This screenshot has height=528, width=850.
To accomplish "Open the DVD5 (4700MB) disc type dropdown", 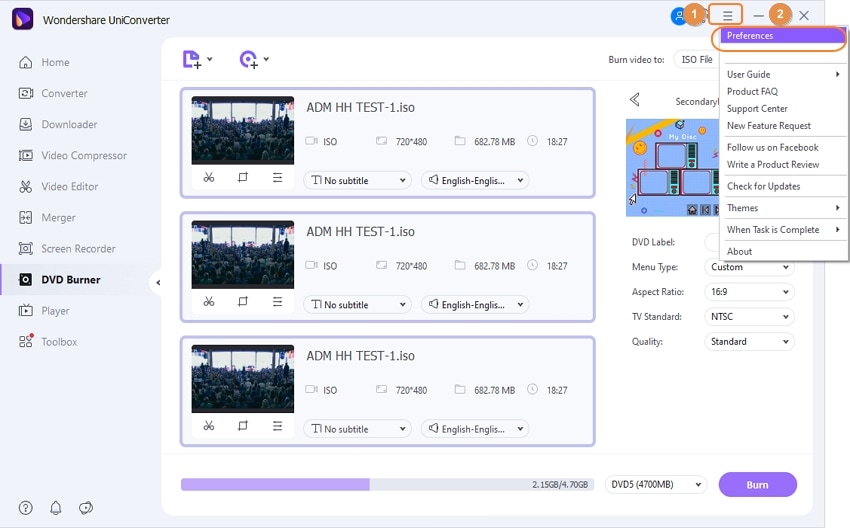I will [x=656, y=484].
